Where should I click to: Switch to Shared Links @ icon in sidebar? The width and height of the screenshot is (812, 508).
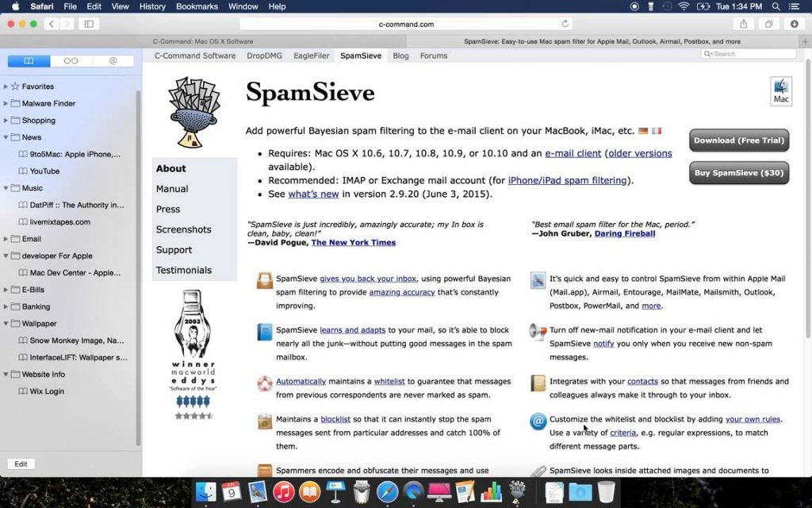113,61
